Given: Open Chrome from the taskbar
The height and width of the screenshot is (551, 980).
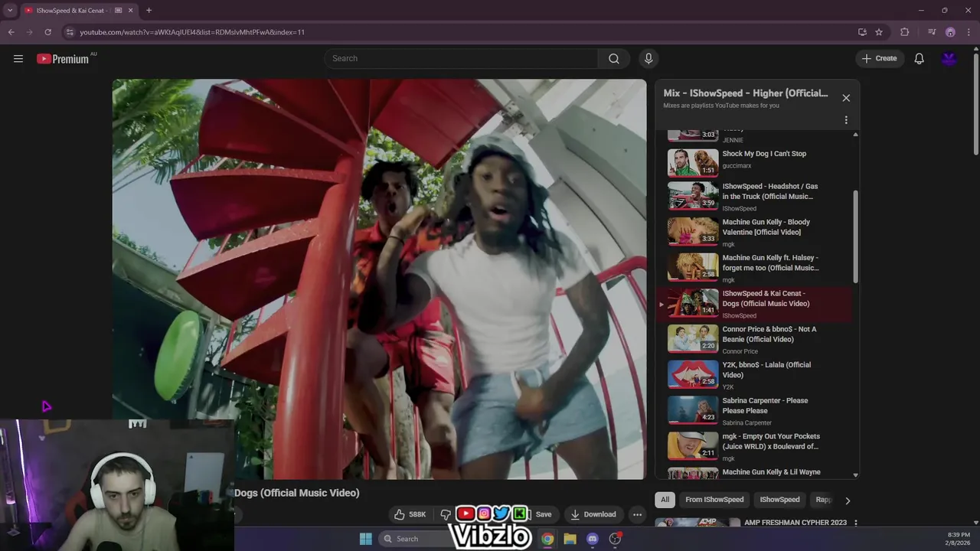Looking at the screenshot, I should (547, 539).
